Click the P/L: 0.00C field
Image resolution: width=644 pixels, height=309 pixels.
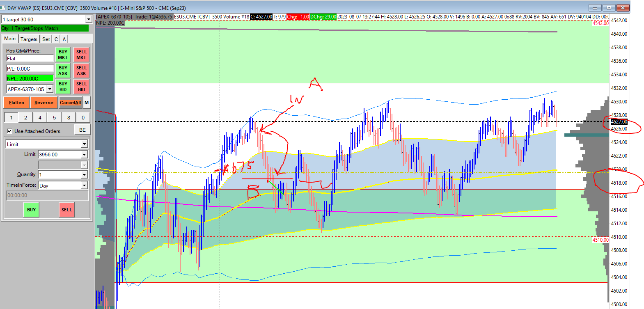30,69
